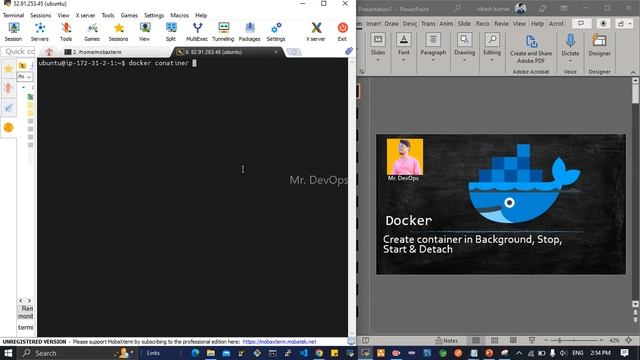
Task: Open the Sessions star toolbar icon
Action: click(x=118, y=32)
